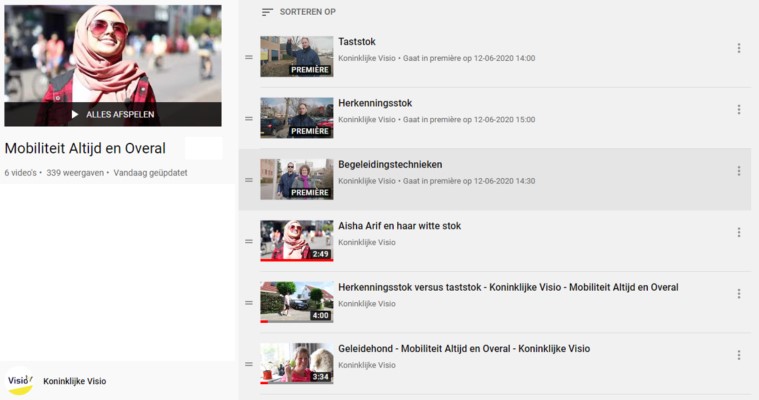Grab the reorder handle for Herkenningsstok premiere
The height and width of the screenshot is (400, 759).
249,119
